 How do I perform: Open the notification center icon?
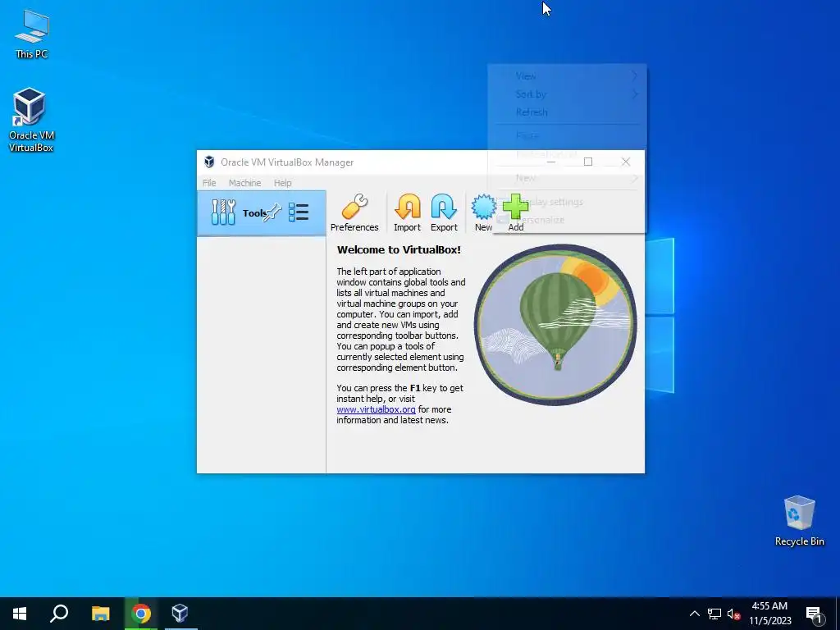815,614
